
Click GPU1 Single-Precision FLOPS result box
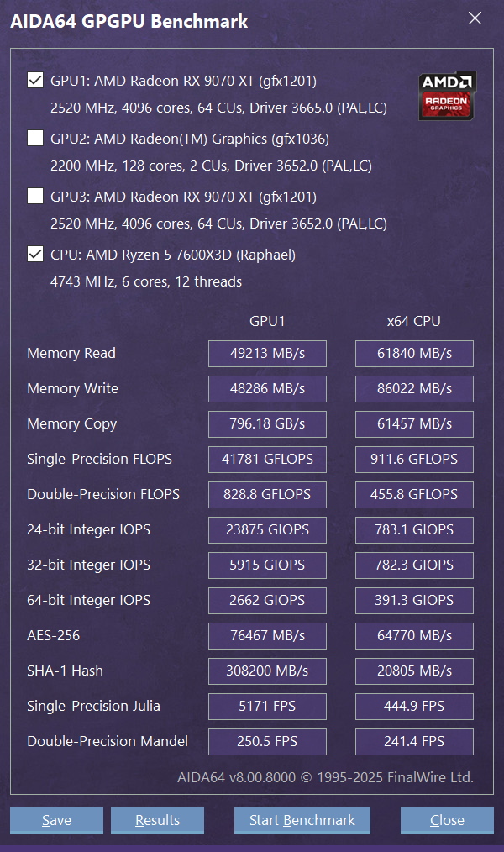(267, 460)
